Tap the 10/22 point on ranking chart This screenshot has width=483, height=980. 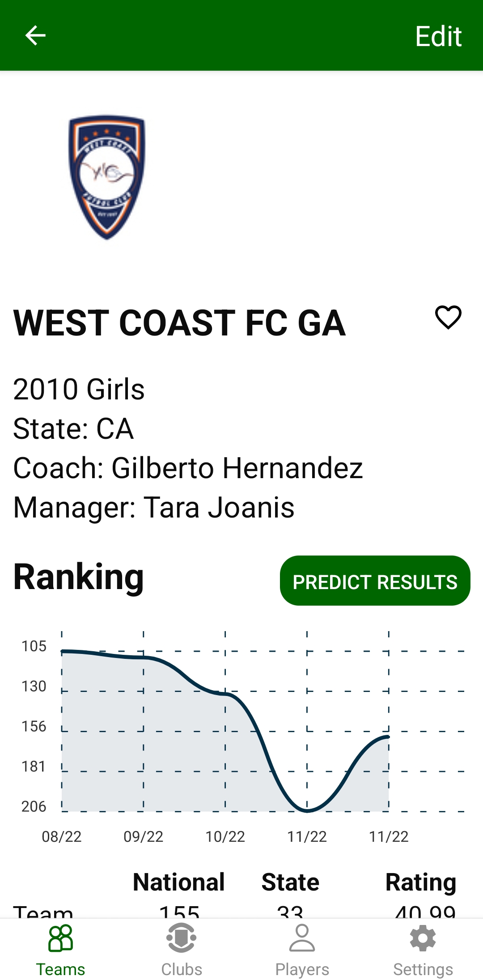tap(225, 693)
